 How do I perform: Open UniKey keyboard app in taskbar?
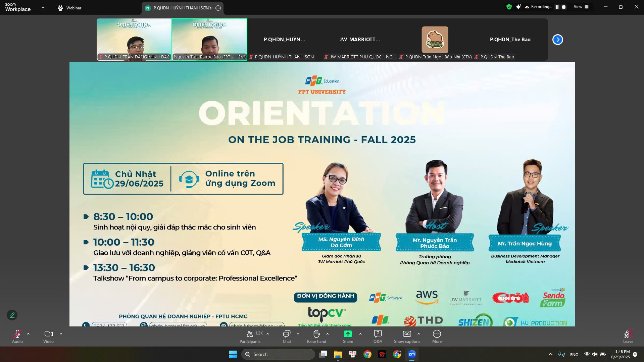(x=353, y=354)
